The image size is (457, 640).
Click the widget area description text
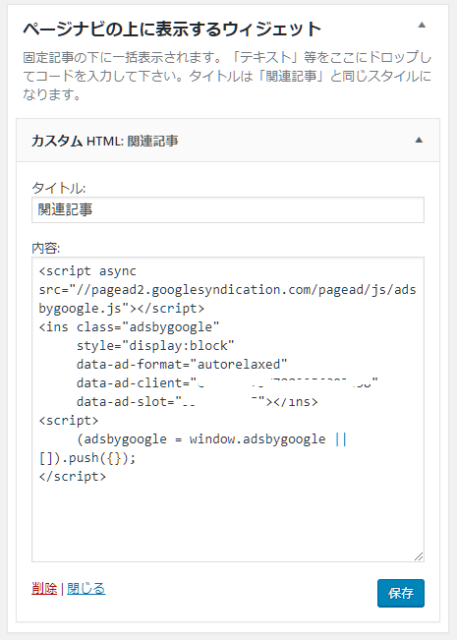pos(227,76)
